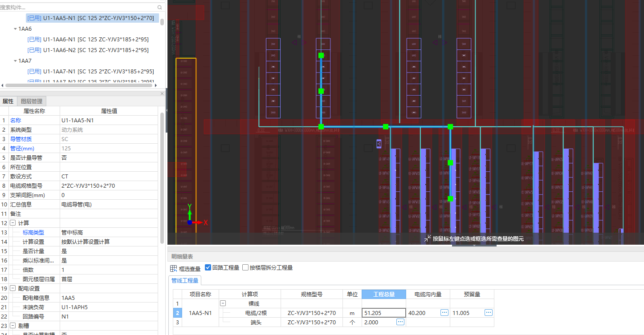Collapse the 配电设置 property group

click(12, 288)
